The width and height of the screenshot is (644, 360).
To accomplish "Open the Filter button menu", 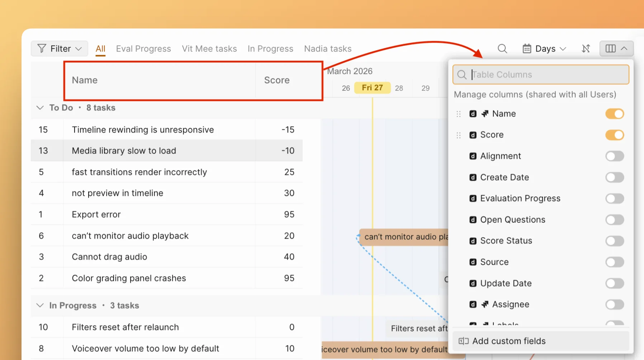I will coord(60,49).
